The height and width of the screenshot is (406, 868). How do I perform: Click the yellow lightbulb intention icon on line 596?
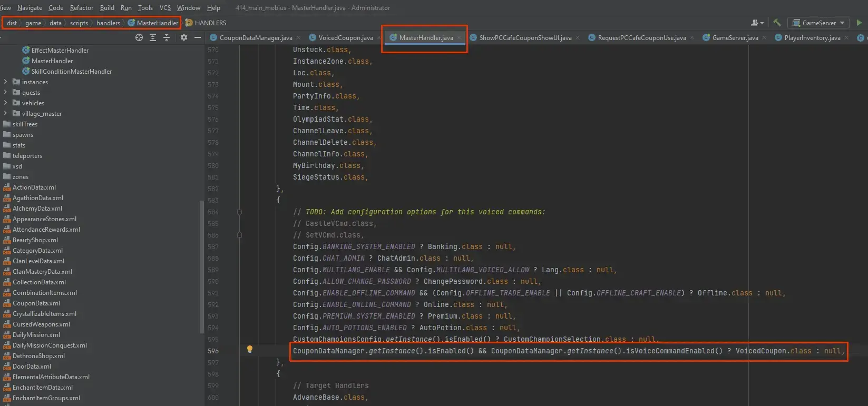[250, 349]
